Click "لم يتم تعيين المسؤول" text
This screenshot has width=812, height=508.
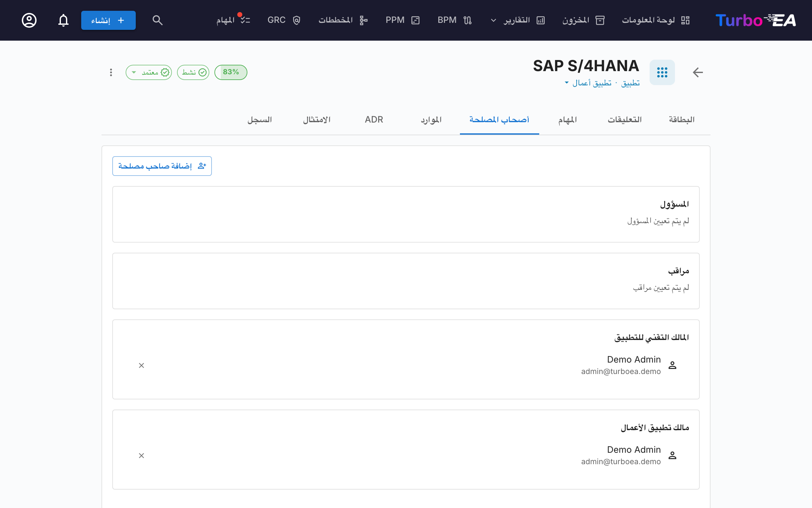pos(658,221)
